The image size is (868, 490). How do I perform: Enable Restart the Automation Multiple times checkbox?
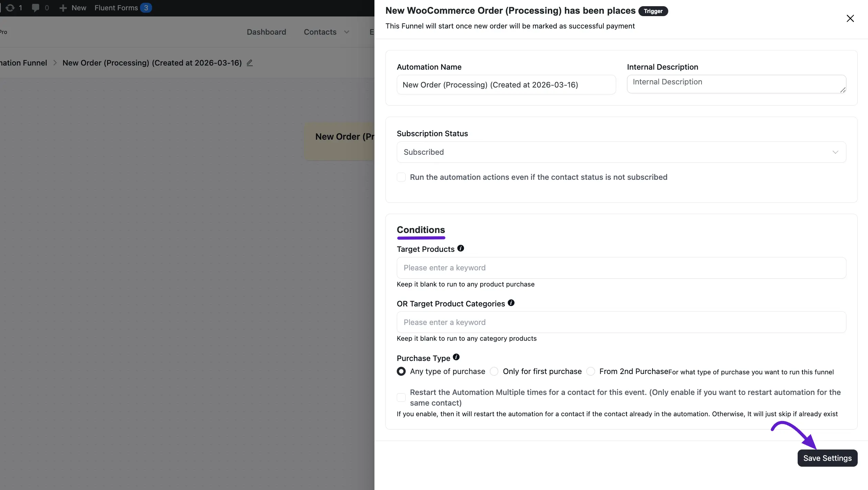(x=401, y=397)
